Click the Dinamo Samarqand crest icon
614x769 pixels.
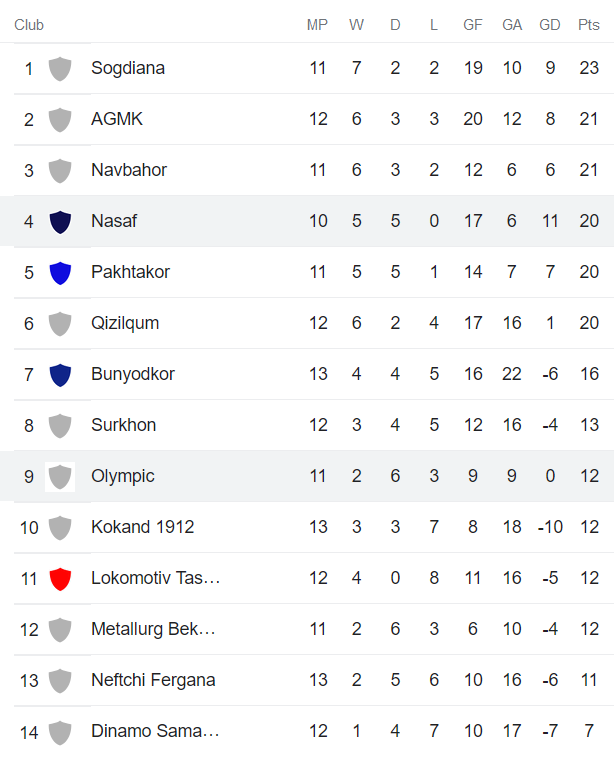click(x=60, y=732)
